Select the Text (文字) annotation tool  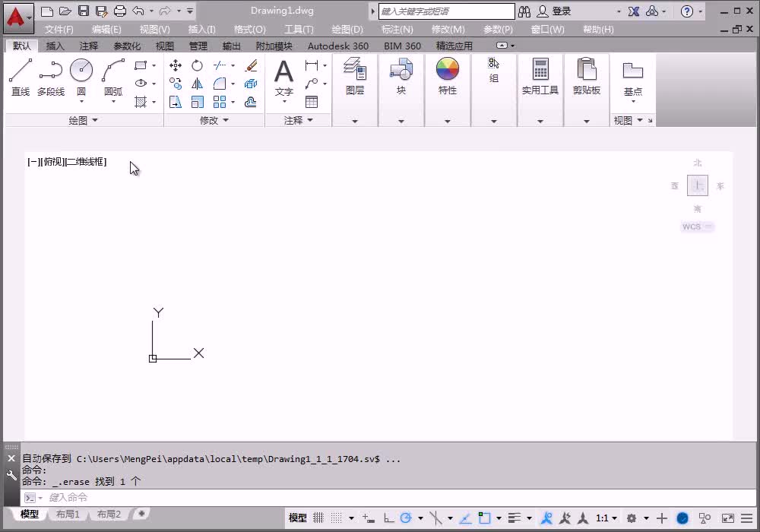[x=284, y=78]
